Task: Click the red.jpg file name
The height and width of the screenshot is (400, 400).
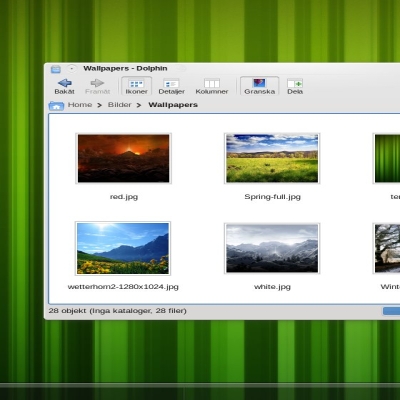Action: click(124, 197)
